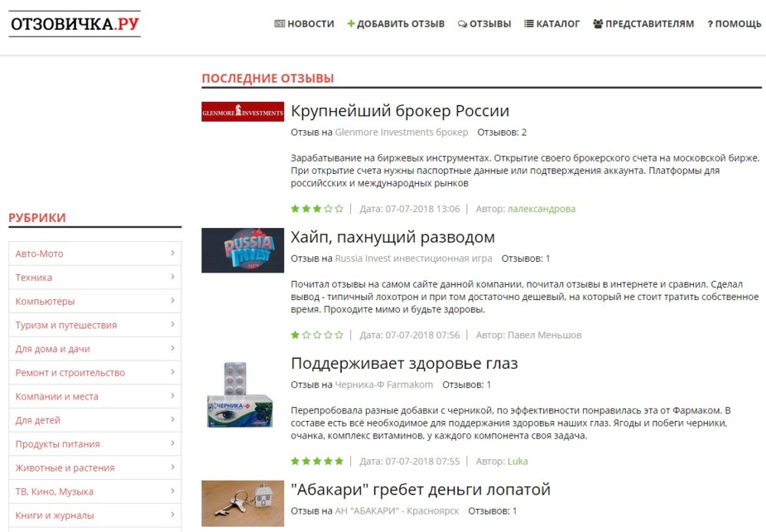Click the Glenmore Investments logo thumbnail
This screenshot has width=766, height=532.
click(243, 111)
